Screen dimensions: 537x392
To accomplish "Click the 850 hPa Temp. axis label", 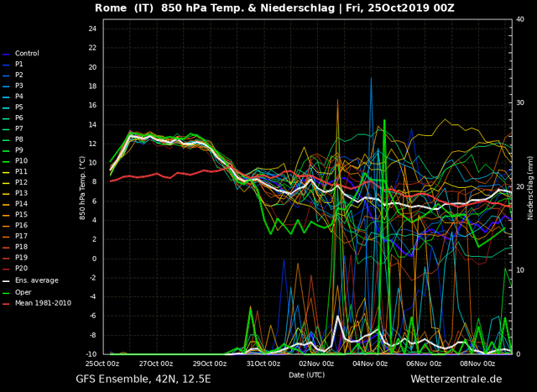I will click(x=82, y=188).
